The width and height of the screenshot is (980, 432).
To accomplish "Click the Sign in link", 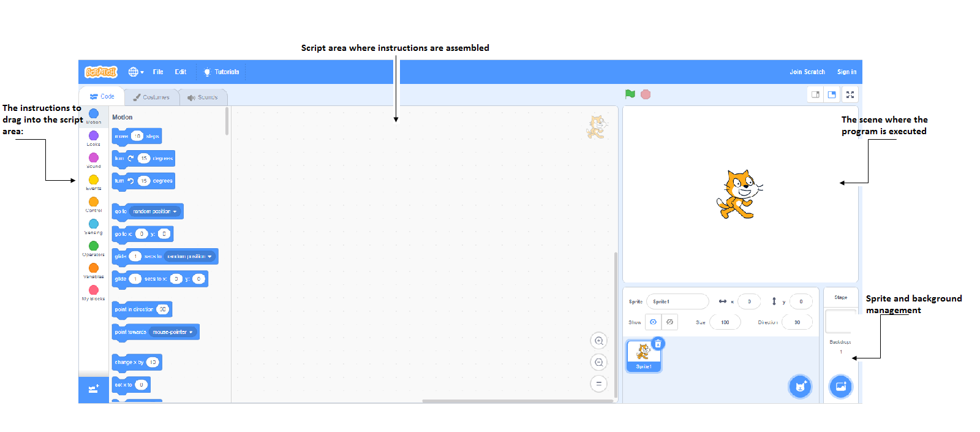I will [847, 72].
